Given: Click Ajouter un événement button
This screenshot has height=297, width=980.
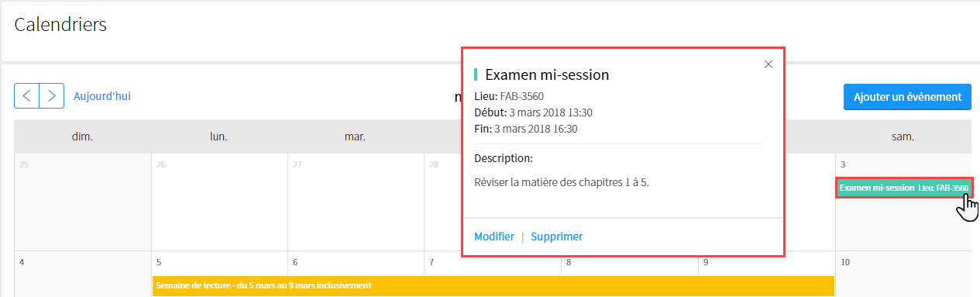Looking at the screenshot, I should [907, 97].
